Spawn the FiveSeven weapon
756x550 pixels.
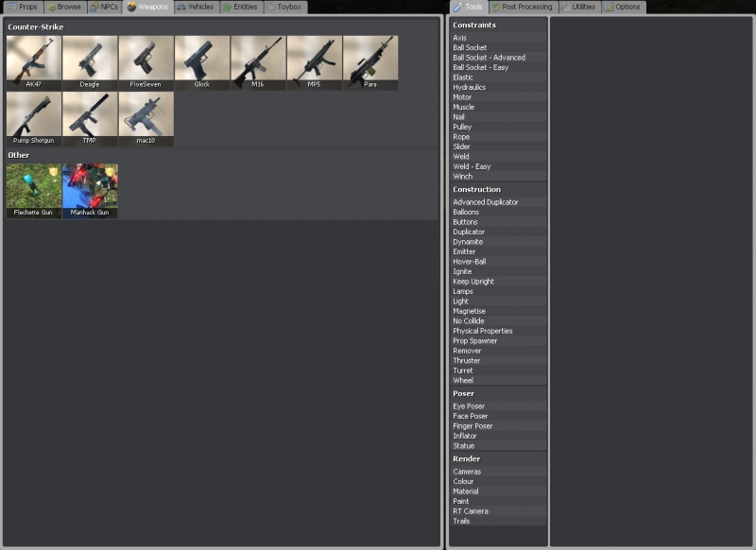(x=146, y=61)
